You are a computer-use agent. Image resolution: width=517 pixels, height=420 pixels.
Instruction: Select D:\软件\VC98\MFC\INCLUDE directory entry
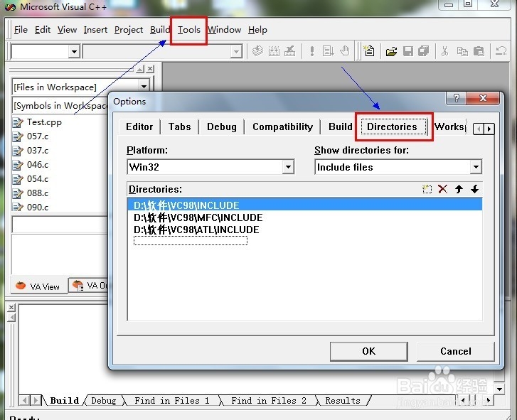click(198, 217)
